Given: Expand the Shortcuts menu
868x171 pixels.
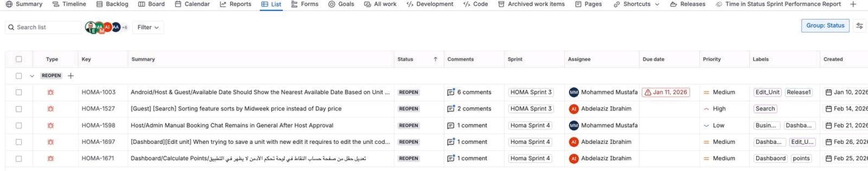Looking at the screenshot, I should coord(637,4).
